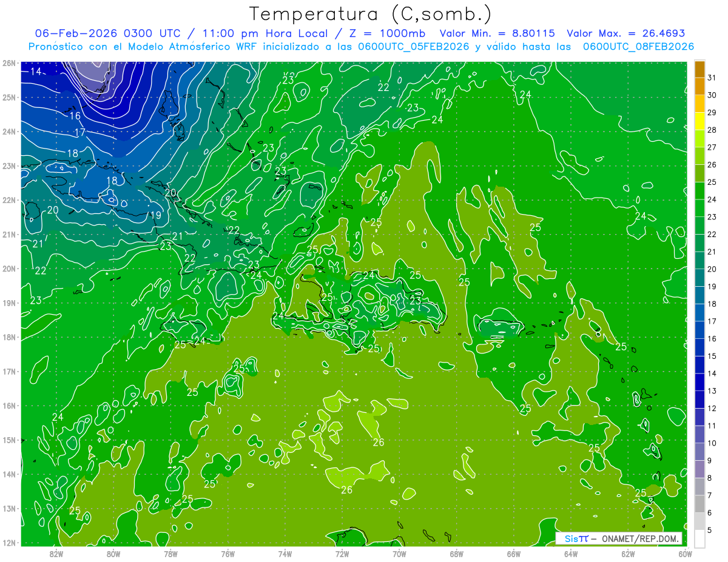Click the legend scale label 5

point(710,530)
